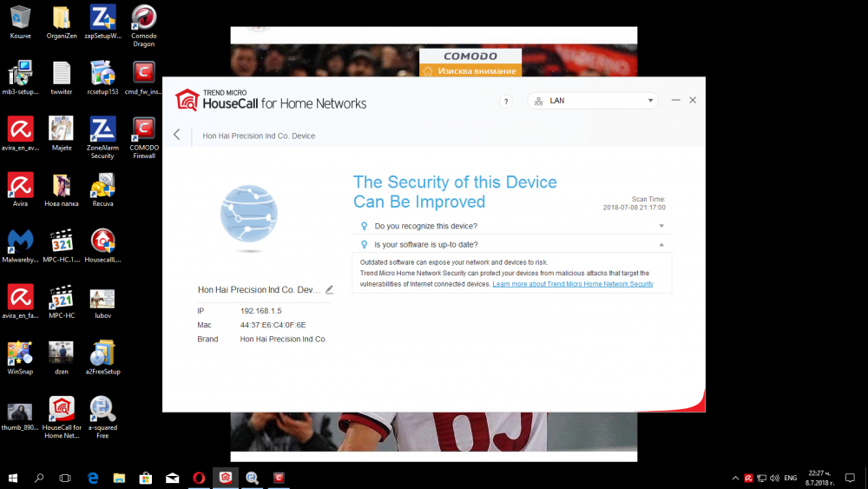Open the a2FreeSetup desktop icon
Screen dimensions: 868x489
click(x=103, y=357)
